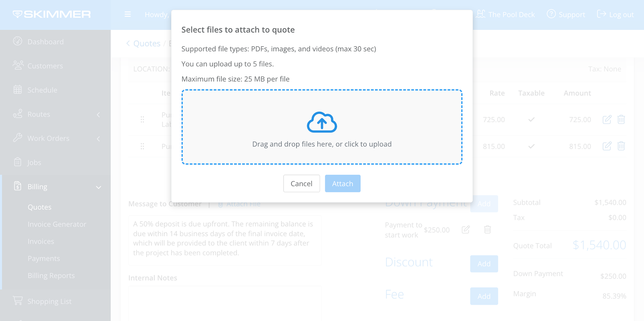644x321 pixels.
Task: Click the Attach button in dialog
Action: pos(343,183)
